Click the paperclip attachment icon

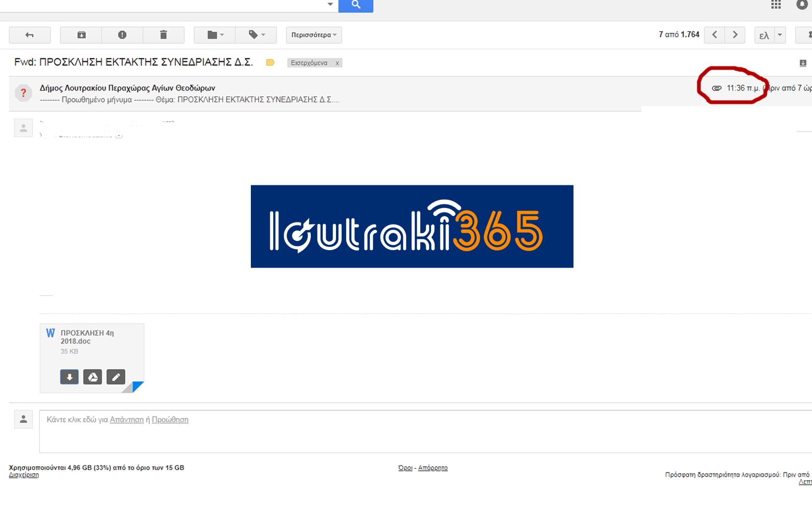[717, 88]
